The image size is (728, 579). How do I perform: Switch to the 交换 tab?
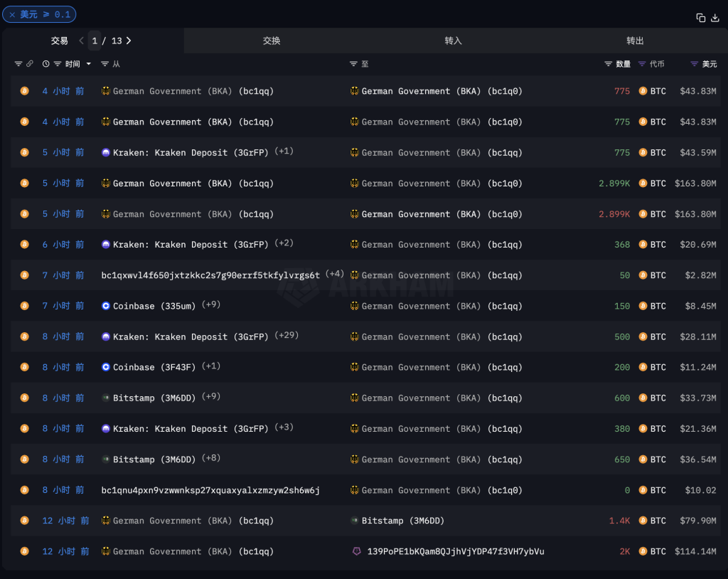[x=272, y=41]
